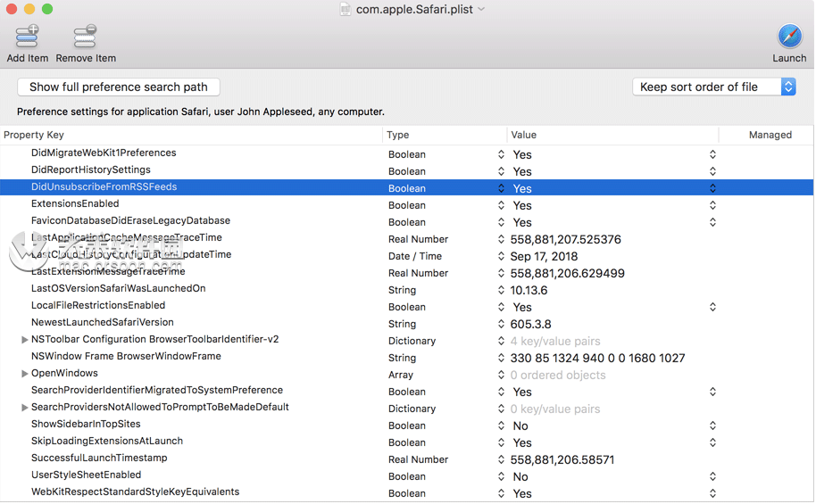Launch Safari with the compass icon
816x504 pixels.
point(789,37)
